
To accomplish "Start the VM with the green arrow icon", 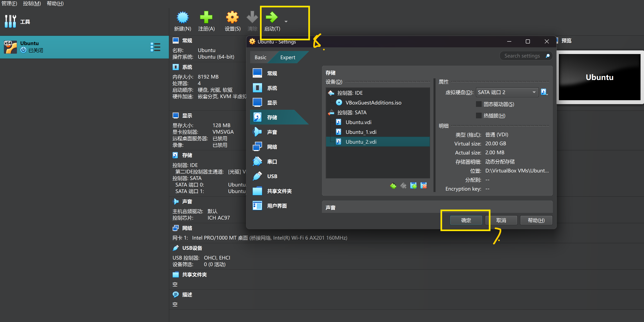I will (272, 18).
